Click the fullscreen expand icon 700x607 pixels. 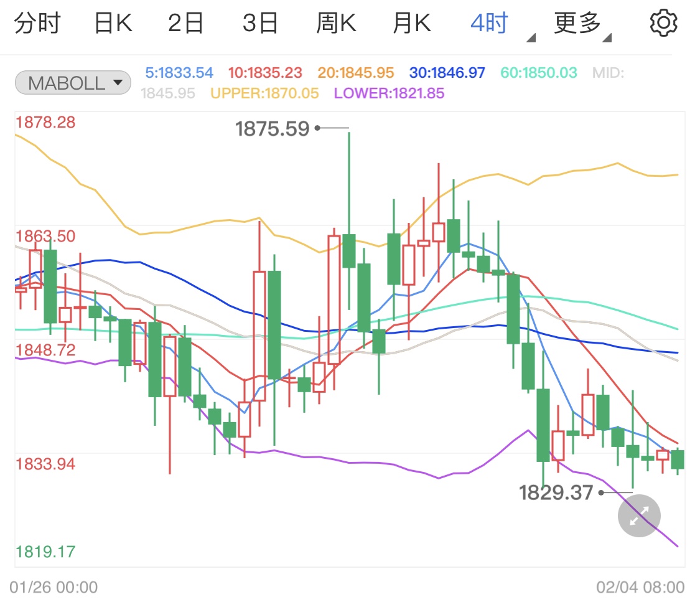(x=638, y=515)
